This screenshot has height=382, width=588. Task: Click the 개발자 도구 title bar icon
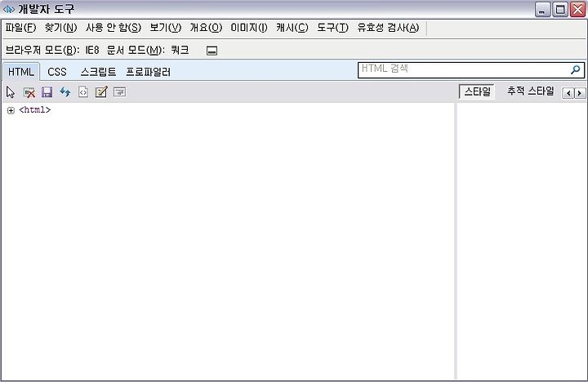[9, 9]
